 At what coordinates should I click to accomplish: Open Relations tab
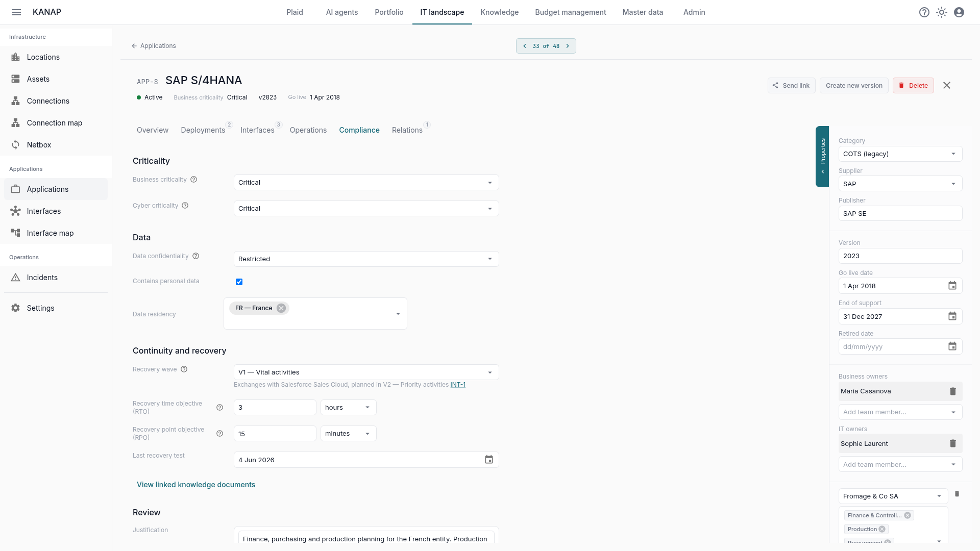point(407,130)
